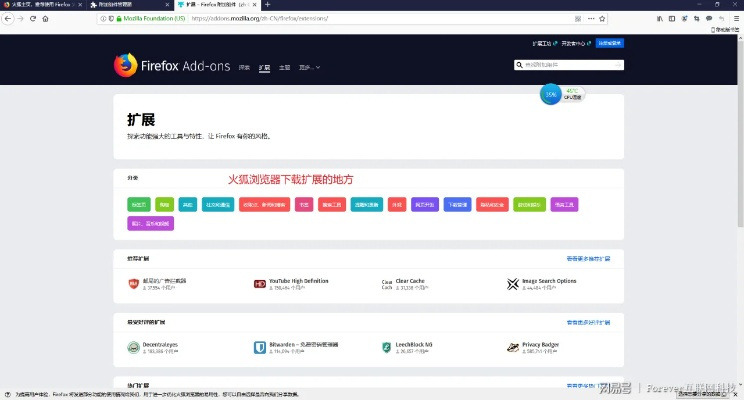Screen dimensions: 744x400
Task: Open the blue 下载管理 category button
Action: coord(457,205)
